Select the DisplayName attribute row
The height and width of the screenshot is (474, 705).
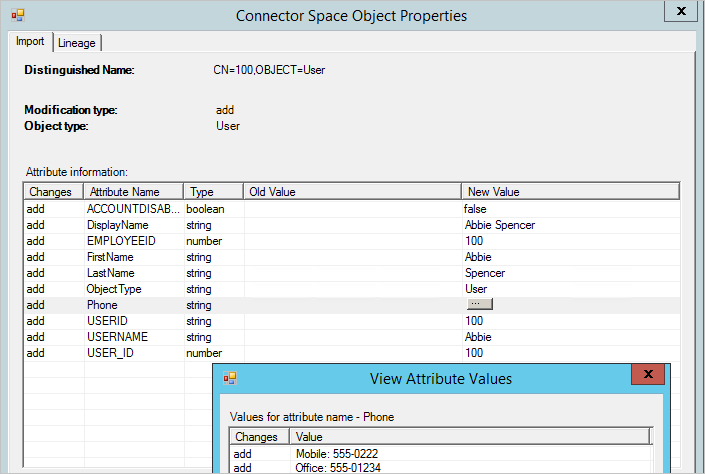click(x=352, y=225)
